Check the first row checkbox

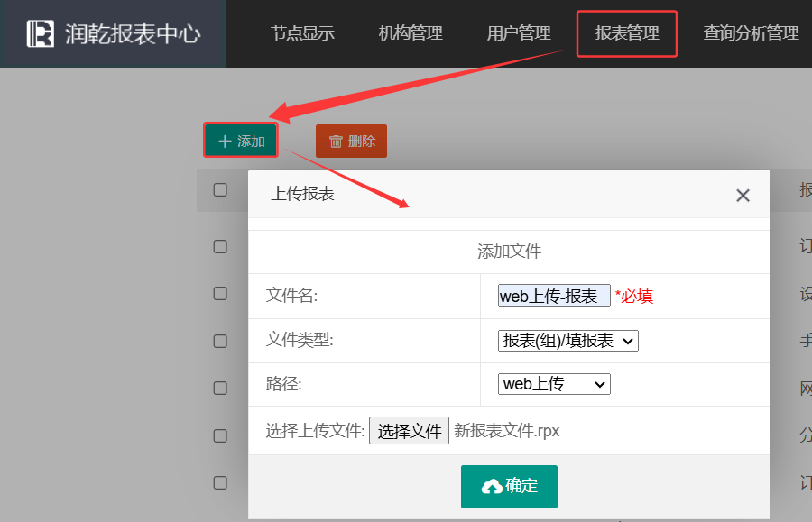(x=220, y=246)
